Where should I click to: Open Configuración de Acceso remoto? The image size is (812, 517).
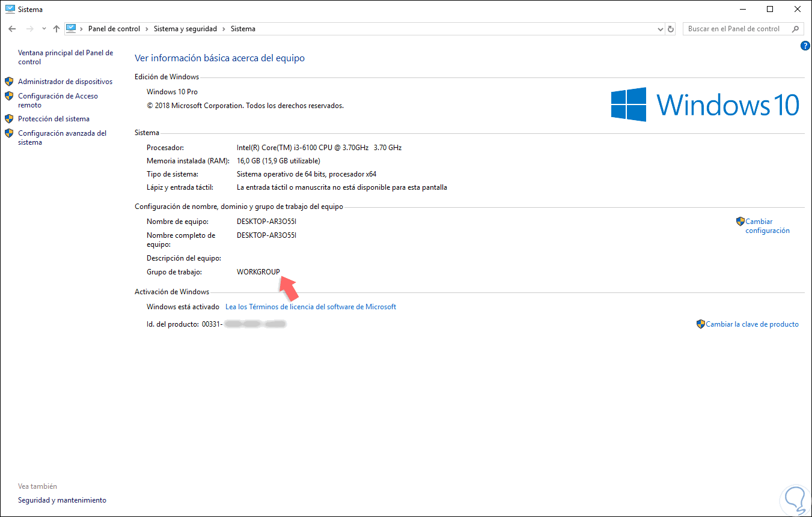click(x=58, y=100)
